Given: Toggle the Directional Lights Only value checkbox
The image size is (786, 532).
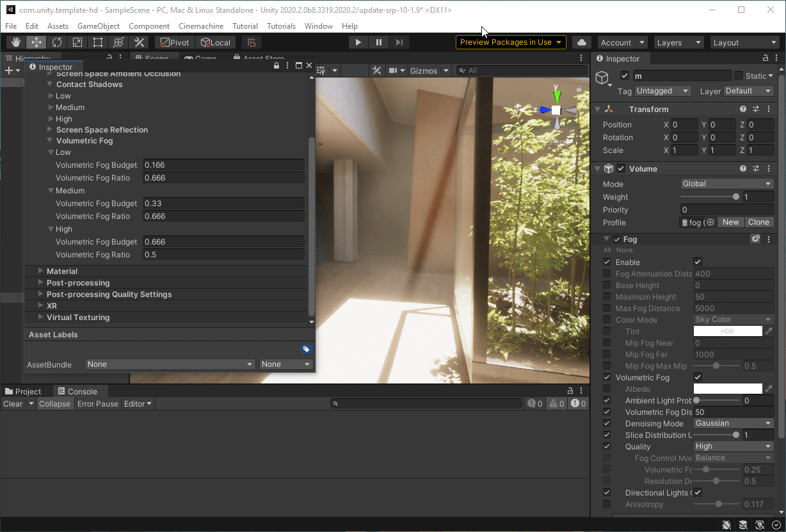Looking at the screenshot, I should click(x=698, y=492).
